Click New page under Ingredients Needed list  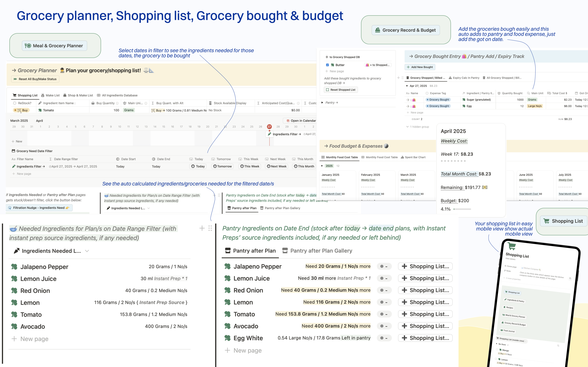(x=30, y=339)
